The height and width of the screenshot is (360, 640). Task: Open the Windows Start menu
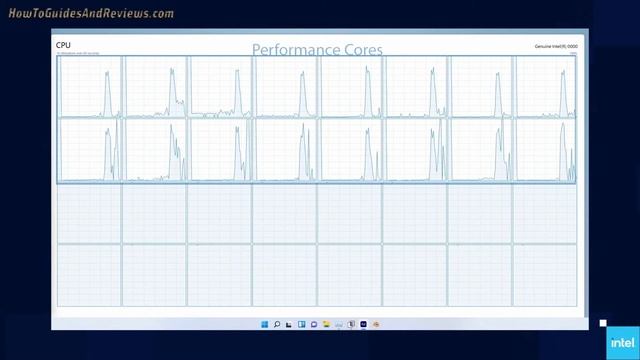(x=264, y=324)
